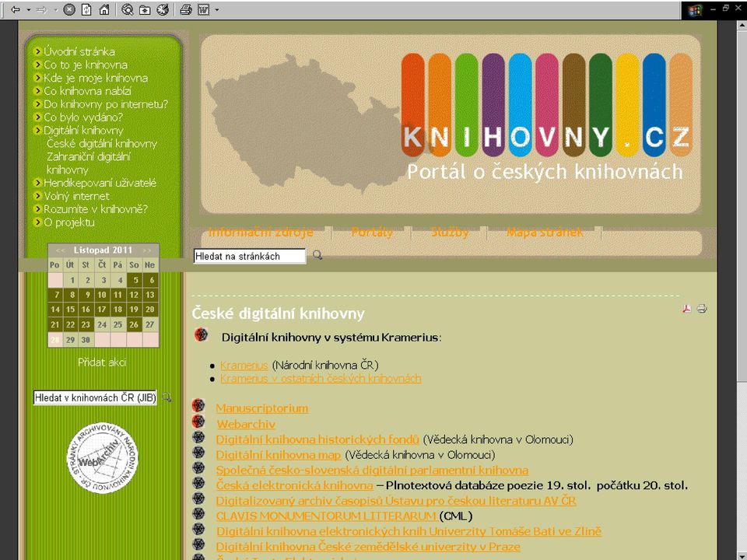Open the Webarchiv text link in the list
747x560 pixels.
[x=246, y=424]
